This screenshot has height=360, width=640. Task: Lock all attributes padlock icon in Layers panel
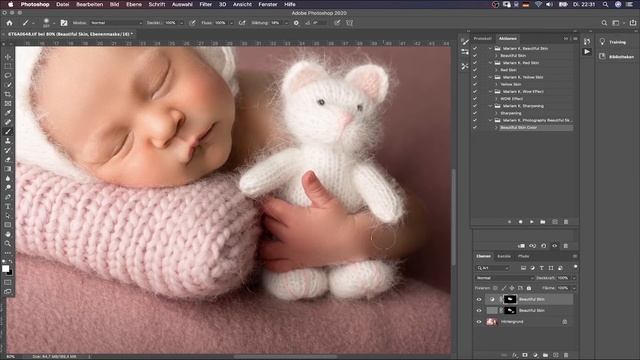click(529, 288)
